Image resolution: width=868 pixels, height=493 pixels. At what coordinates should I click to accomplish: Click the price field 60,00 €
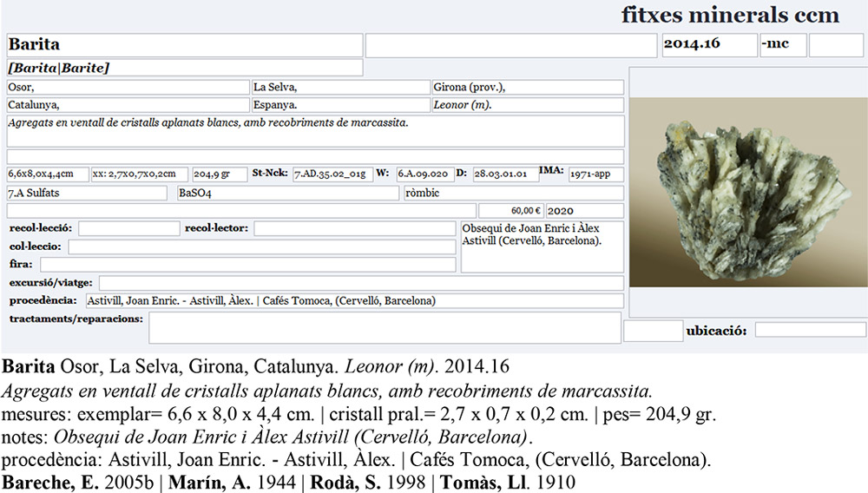(510, 211)
